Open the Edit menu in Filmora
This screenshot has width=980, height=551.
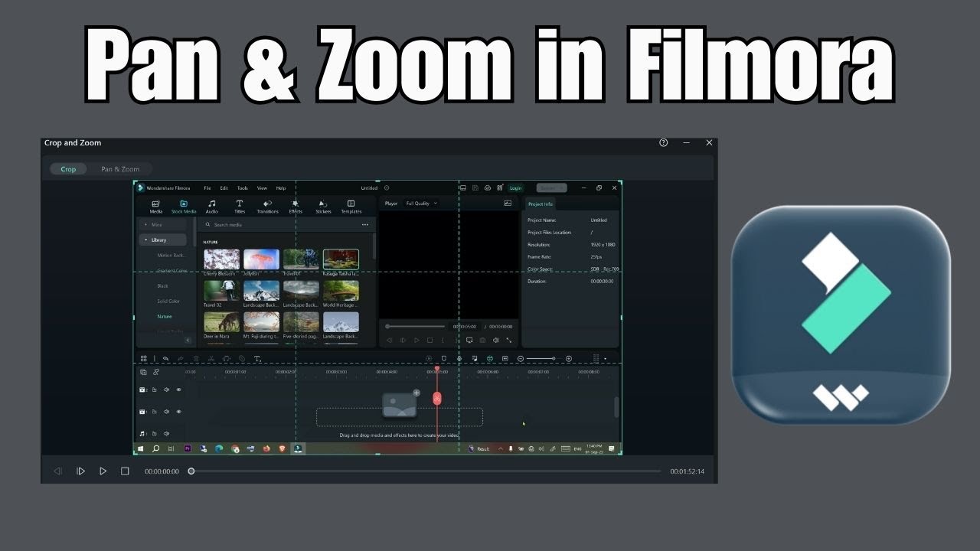(x=224, y=188)
